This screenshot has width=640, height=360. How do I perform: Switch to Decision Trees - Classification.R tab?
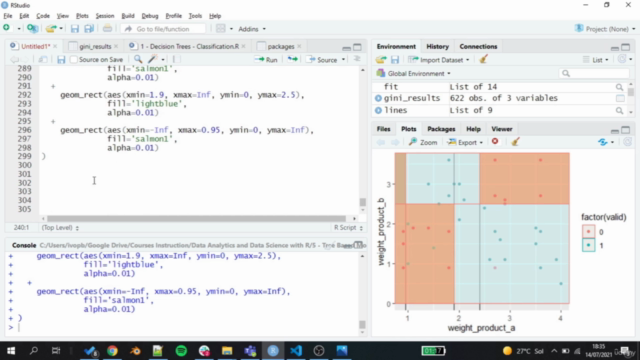[x=189, y=47]
